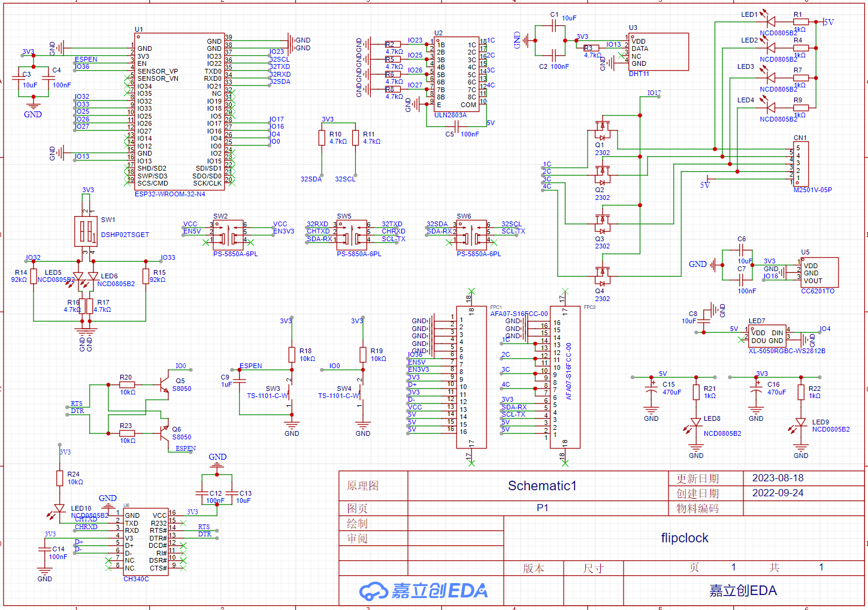Screen dimensions: 868x610
Task: Click the 嘉立创EDA logo in title block
Action: [423, 591]
